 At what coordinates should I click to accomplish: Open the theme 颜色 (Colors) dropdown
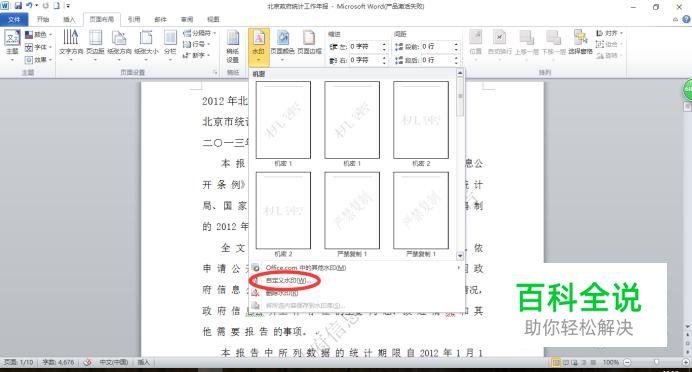(x=38, y=34)
